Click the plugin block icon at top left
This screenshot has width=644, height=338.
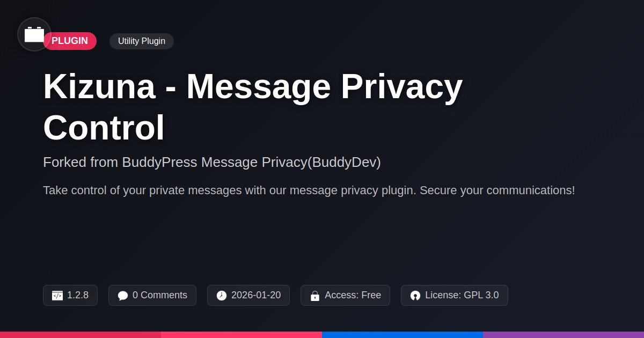tap(34, 34)
